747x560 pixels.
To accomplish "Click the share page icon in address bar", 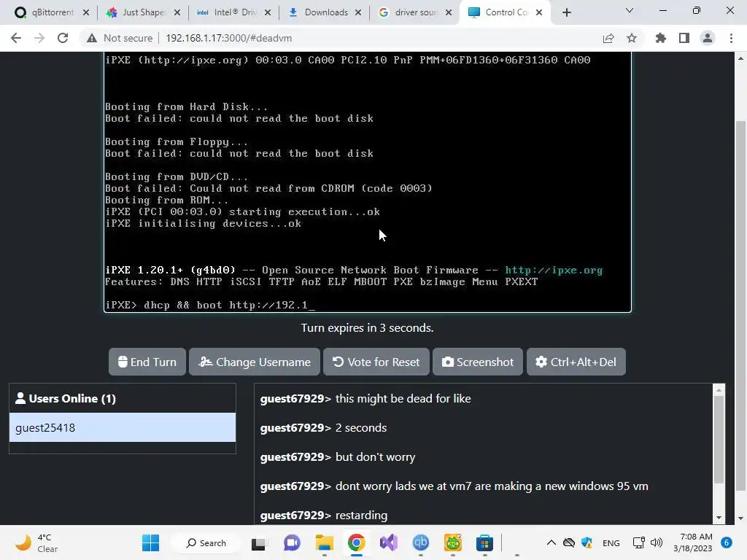I will pos(608,38).
